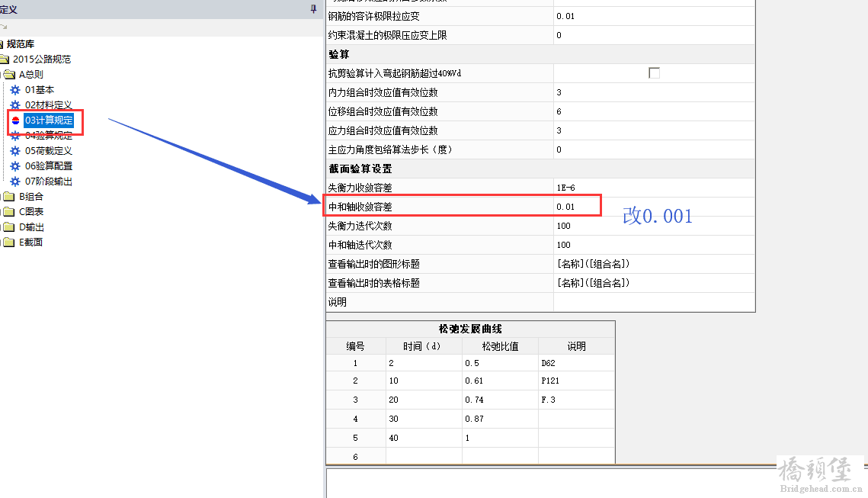
Task: Expand E截面 folder node
Action: pos(31,242)
